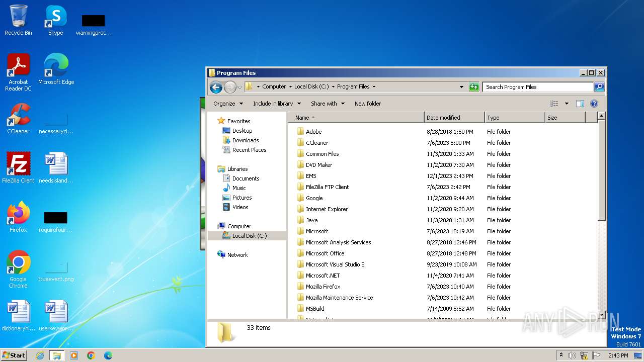Select the Microsoft Edge desktop icon

pyautogui.click(x=56, y=69)
